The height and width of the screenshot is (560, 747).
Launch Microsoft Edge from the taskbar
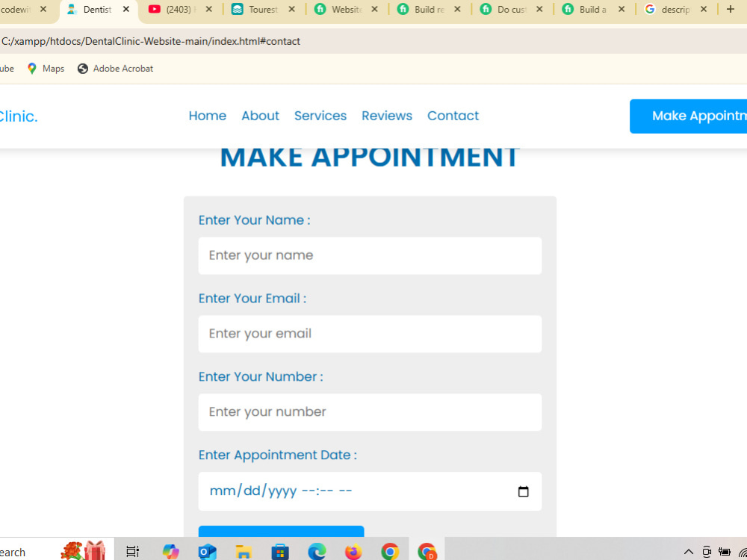[317, 552]
